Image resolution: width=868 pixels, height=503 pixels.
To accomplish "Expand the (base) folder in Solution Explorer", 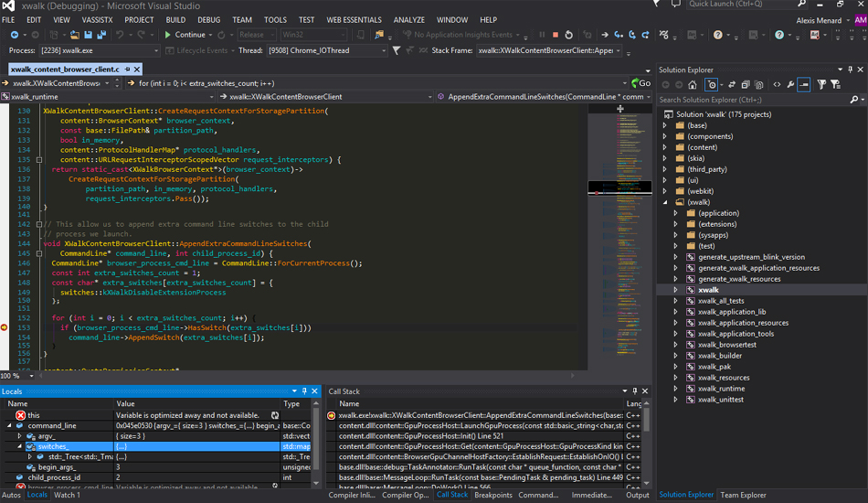I will (x=665, y=125).
